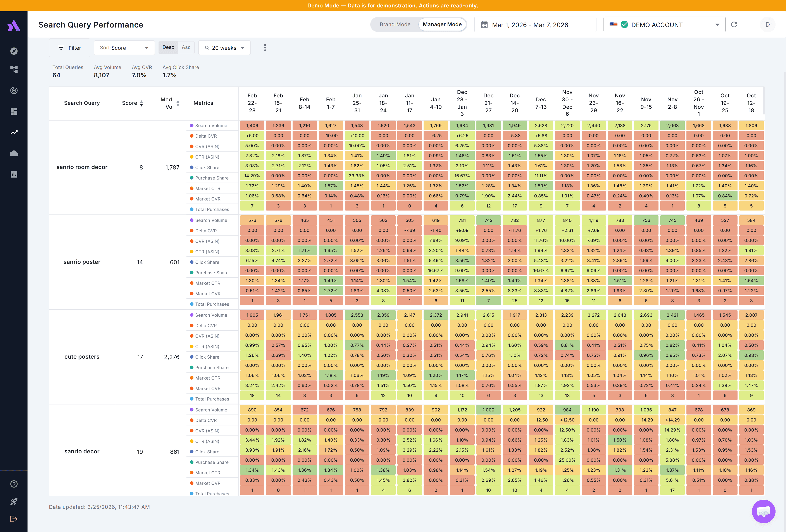
Task: Click the compass explore icon in sidebar
Action: 14,51
